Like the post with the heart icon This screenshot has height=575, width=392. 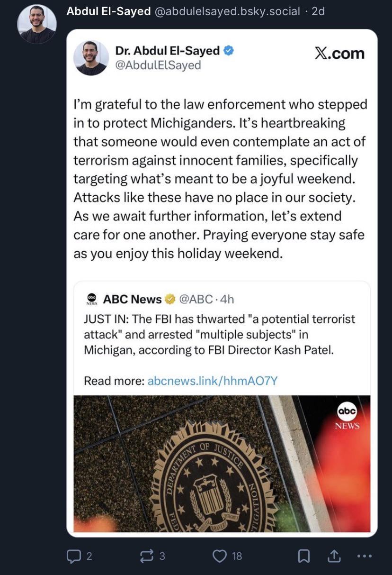coord(220,556)
